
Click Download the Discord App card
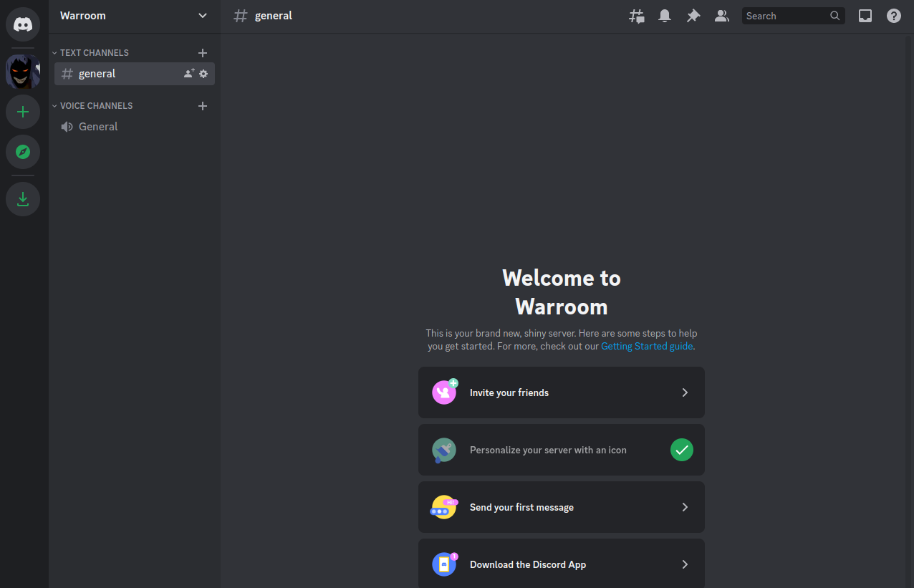(x=562, y=564)
